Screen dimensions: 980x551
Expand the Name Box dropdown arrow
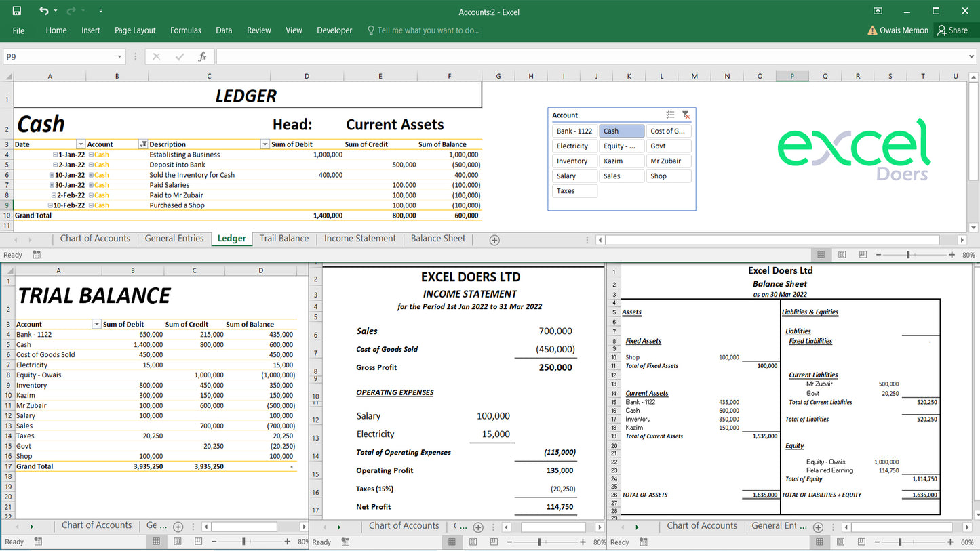tap(120, 57)
